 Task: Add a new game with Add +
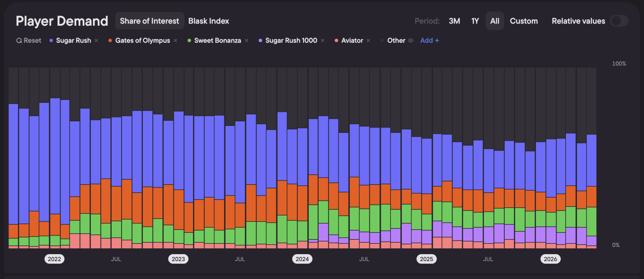click(430, 41)
